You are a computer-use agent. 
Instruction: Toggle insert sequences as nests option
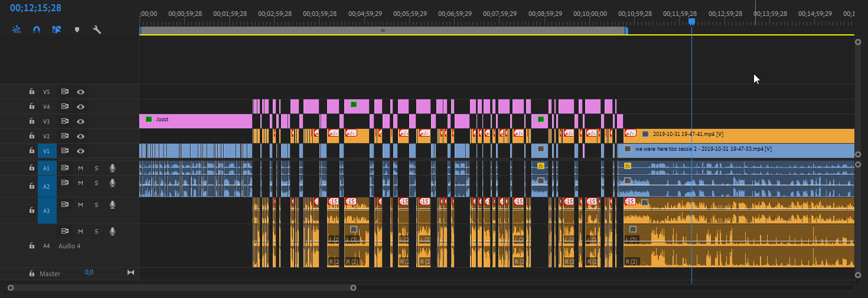click(17, 29)
